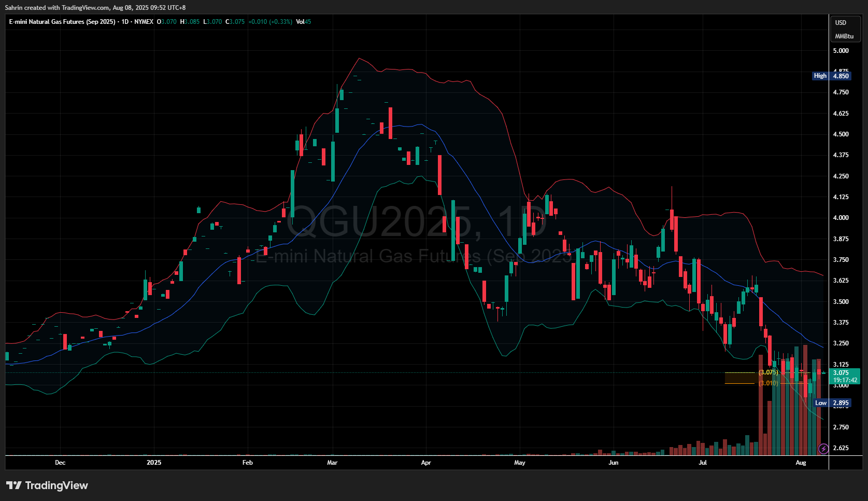
Task: Click the Low 2.895 price label
Action: point(832,403)
